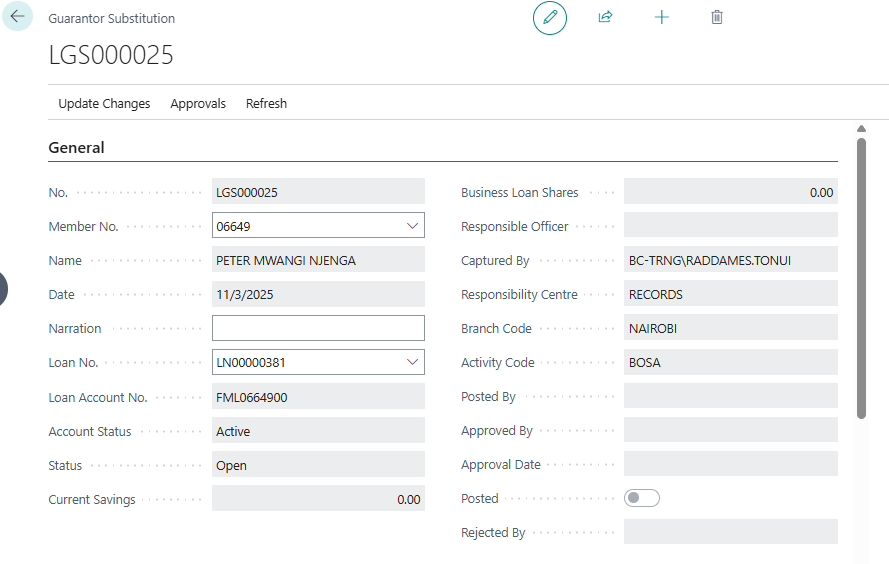Collapse the General section header
Viewport: 889px width, 564px height.
click(77, 148)
